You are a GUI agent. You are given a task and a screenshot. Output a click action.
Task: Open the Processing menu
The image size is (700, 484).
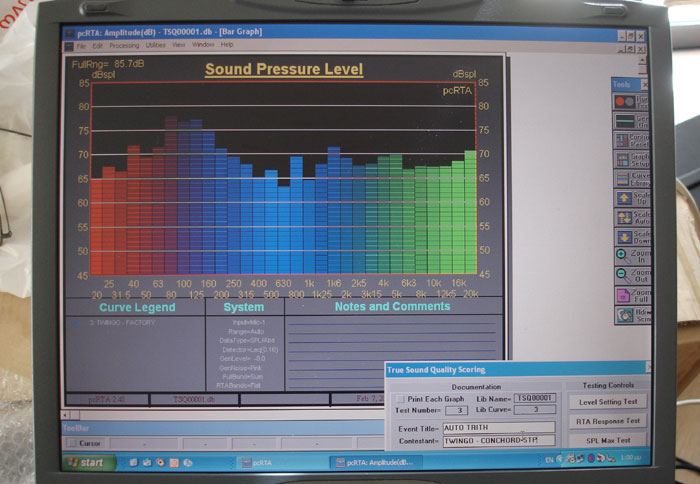124,44
